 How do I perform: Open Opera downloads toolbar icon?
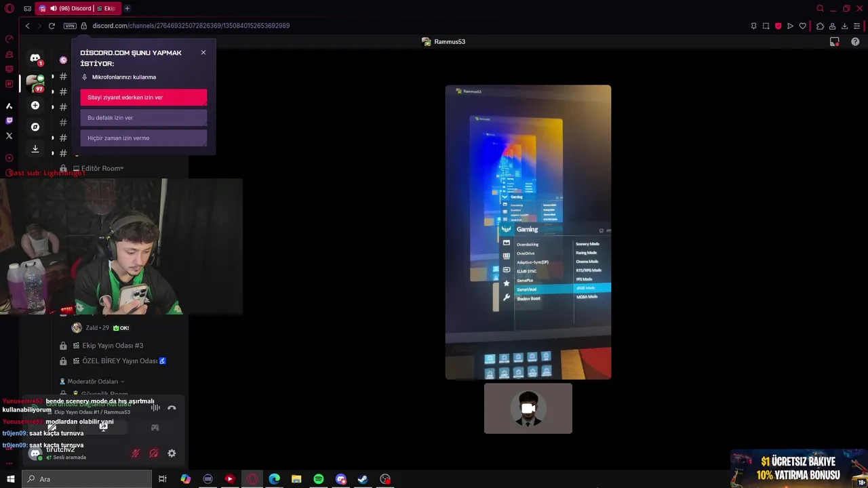coord(844,26)
